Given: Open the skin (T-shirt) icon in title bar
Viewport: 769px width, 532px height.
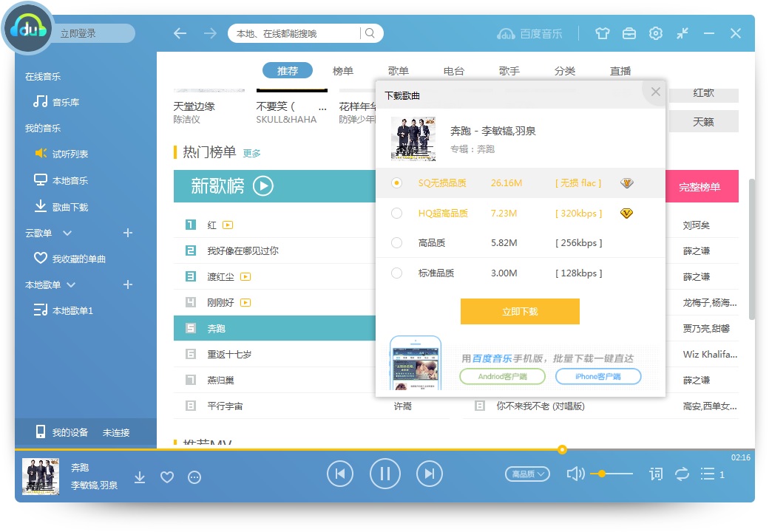Looking at the screenshot, I should (603, 33).
